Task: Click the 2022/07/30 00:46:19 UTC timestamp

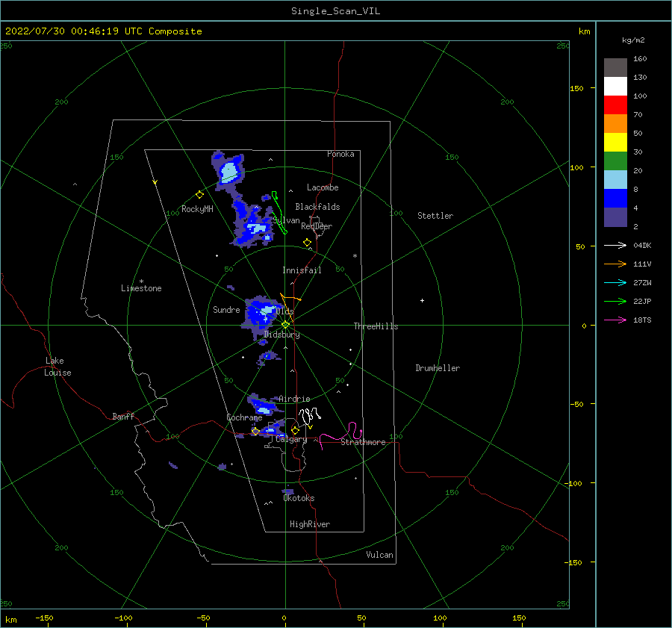Action: pyautogui.click(x=103, y=31)
